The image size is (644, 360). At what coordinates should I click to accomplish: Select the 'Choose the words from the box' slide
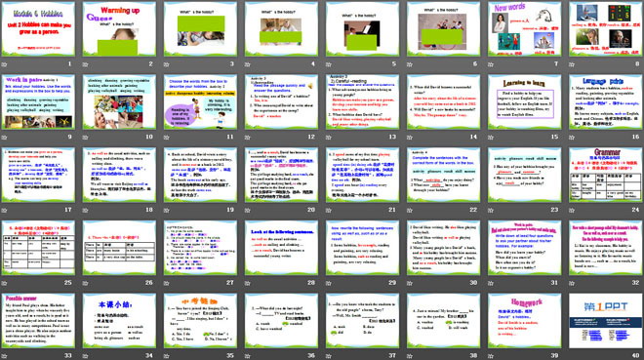[x=200, y=101]
